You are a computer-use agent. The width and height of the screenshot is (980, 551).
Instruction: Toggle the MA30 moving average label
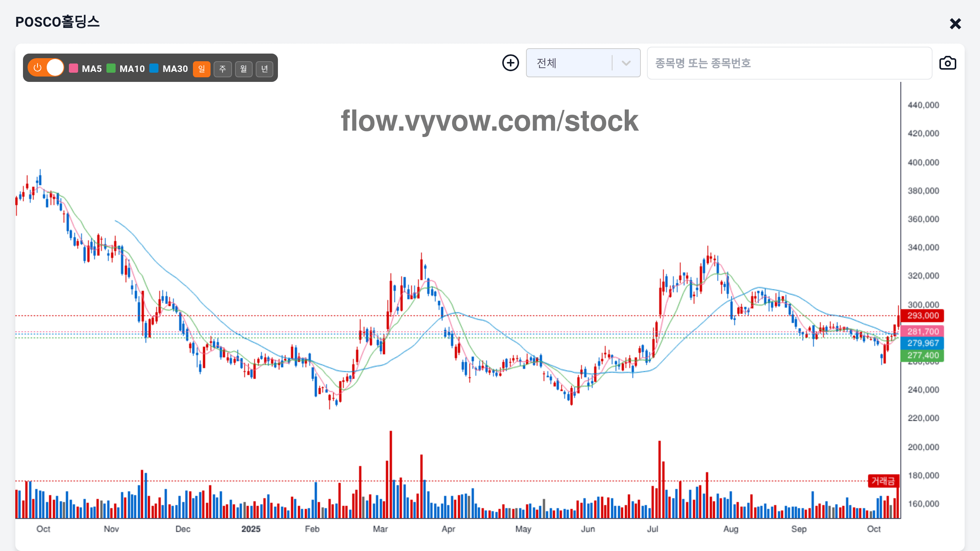[175, 69]
